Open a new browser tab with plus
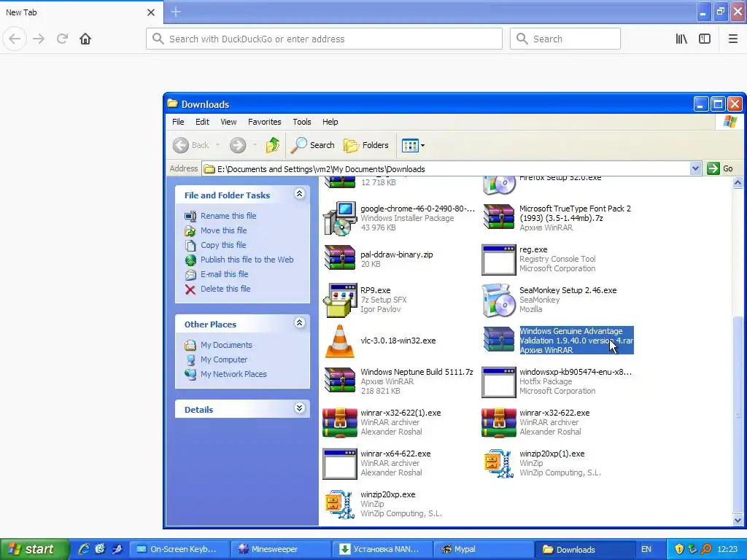The height and width of the screenshot is (560, 747). click(175, 12)
